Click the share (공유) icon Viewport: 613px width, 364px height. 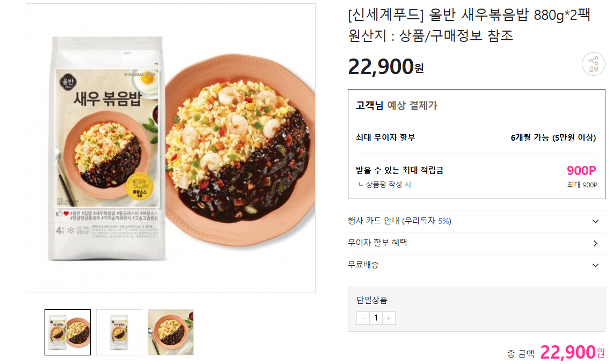(x=593, y=64)
